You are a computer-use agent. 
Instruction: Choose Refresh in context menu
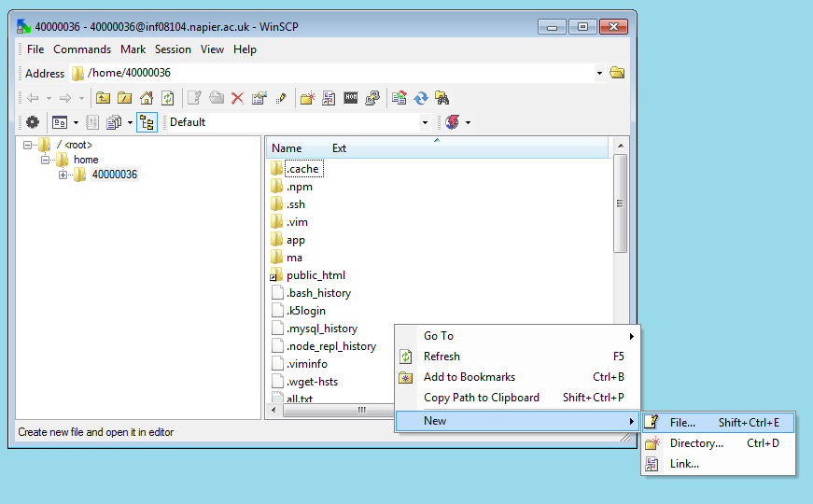tap(517, 357)
